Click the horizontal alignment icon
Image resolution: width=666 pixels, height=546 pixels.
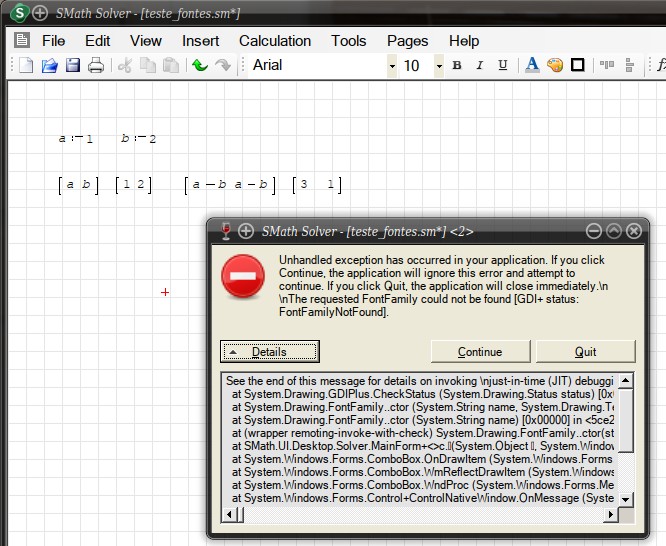pos(607,66)
